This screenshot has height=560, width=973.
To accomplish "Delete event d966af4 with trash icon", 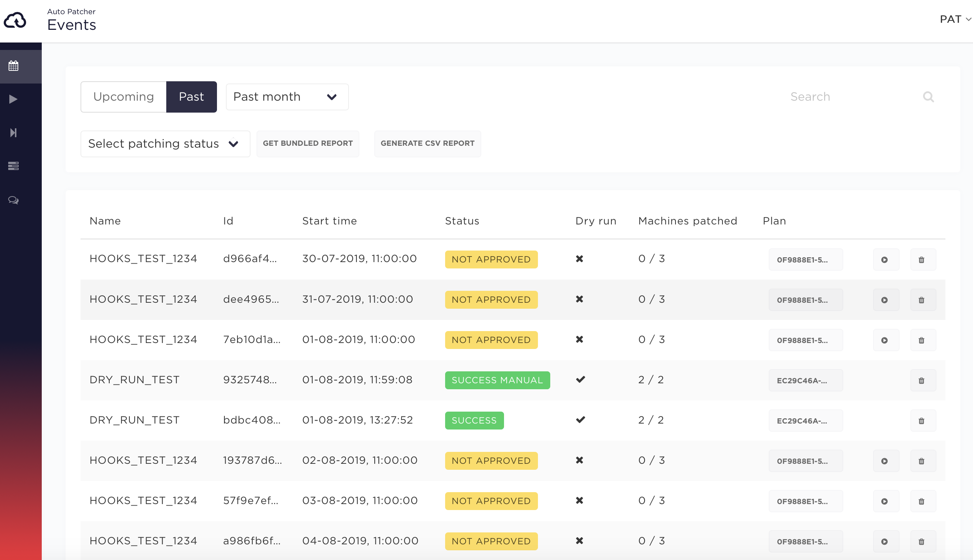I will click(923, 259).
